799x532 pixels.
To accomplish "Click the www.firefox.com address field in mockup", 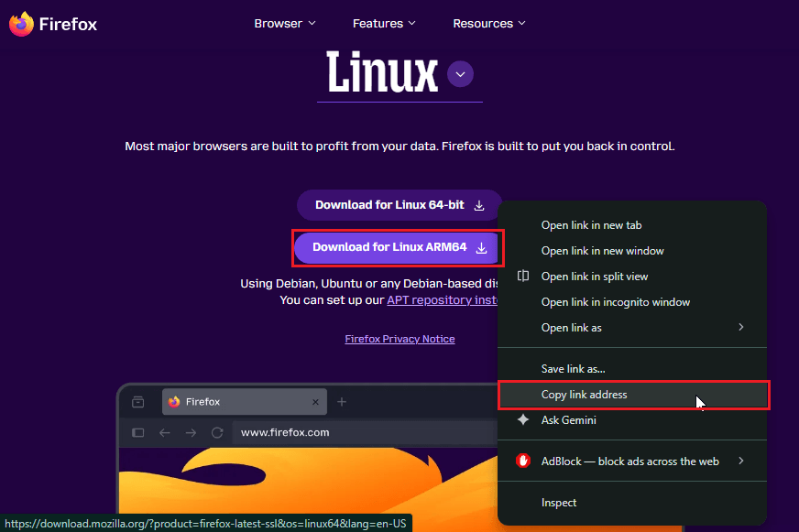I will pyautogui.click(x=365, y=433).
